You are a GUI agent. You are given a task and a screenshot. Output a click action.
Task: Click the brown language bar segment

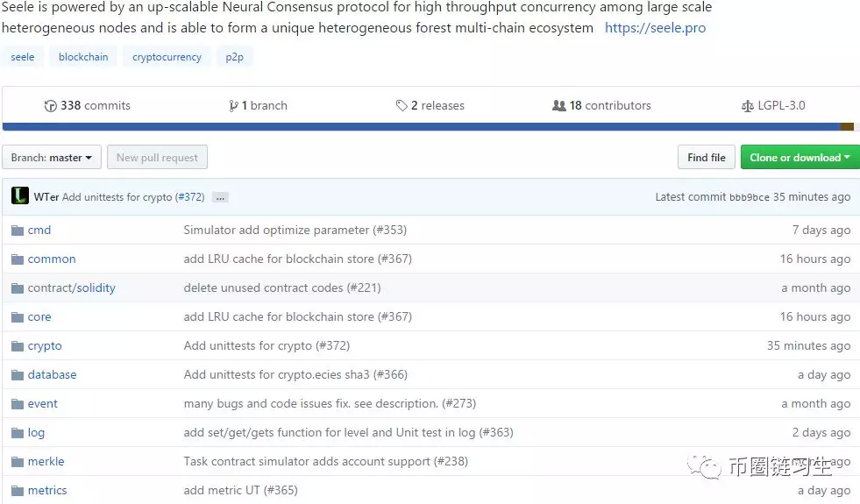click(x=848, y=127)
